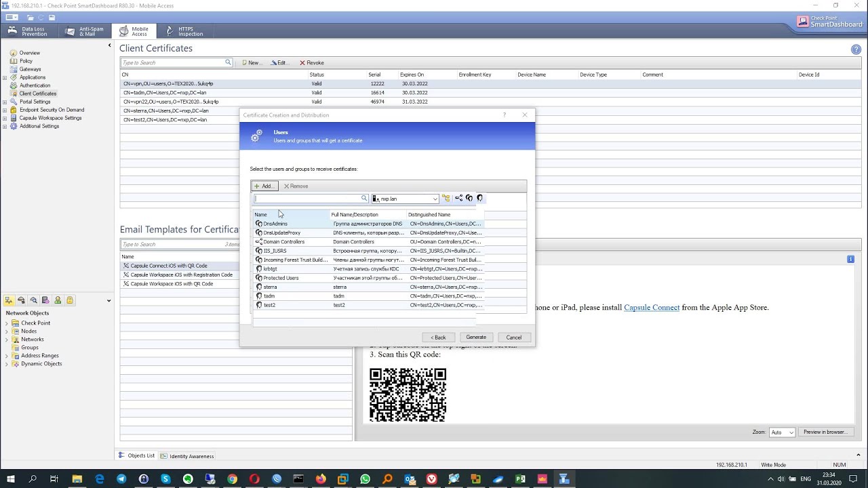Open Opera from the taskbar
This screenshot has width=868, height=488.
click(x=254, y=479)
